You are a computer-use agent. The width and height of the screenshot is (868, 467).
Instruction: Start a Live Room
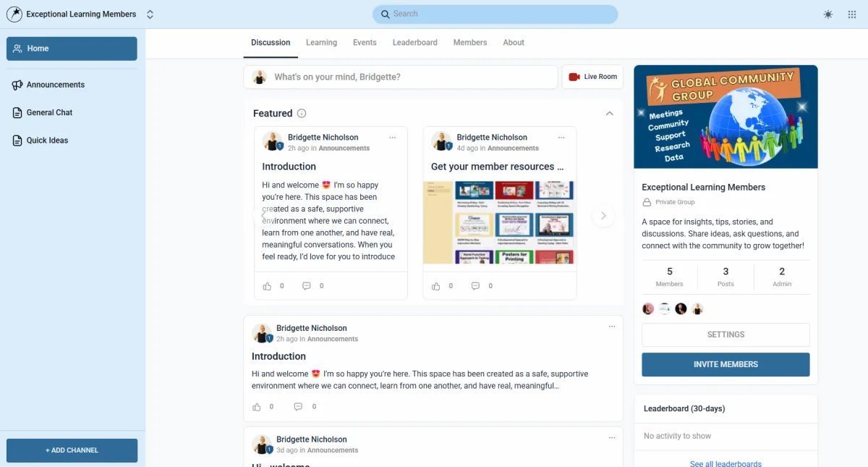click(592, 77)
